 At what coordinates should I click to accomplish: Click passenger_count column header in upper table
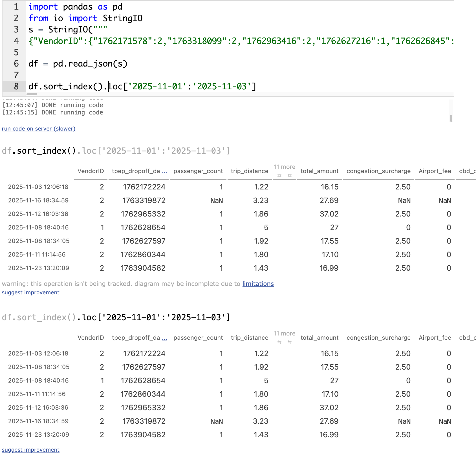[198, 171]
